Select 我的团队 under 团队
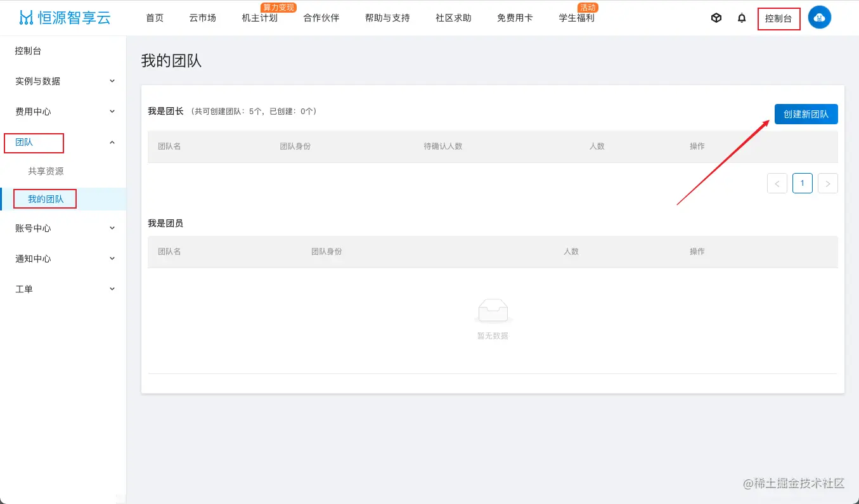Viewport: 859px width, 504px height. coord(46,199)
